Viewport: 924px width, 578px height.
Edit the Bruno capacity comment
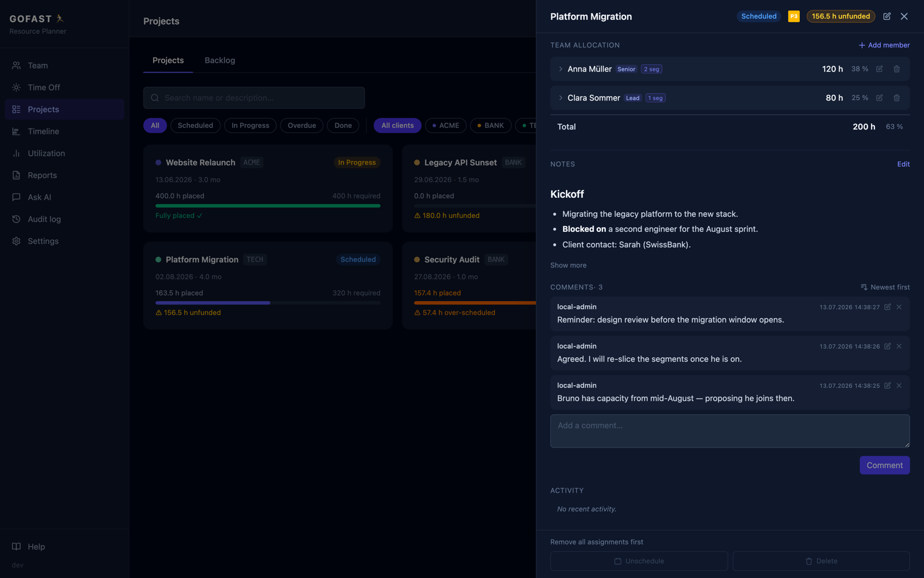coord(888,386)
